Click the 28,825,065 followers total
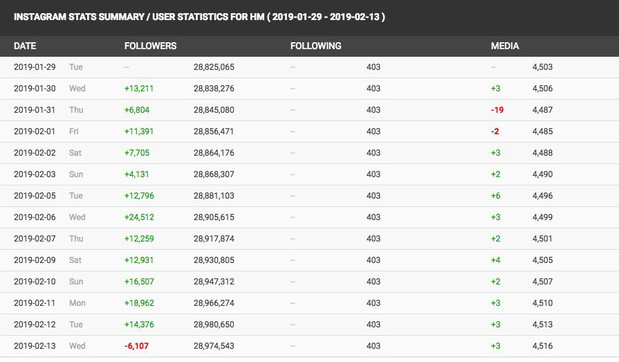The height and width of the screenshot is (362, 619). pos(214,67)
